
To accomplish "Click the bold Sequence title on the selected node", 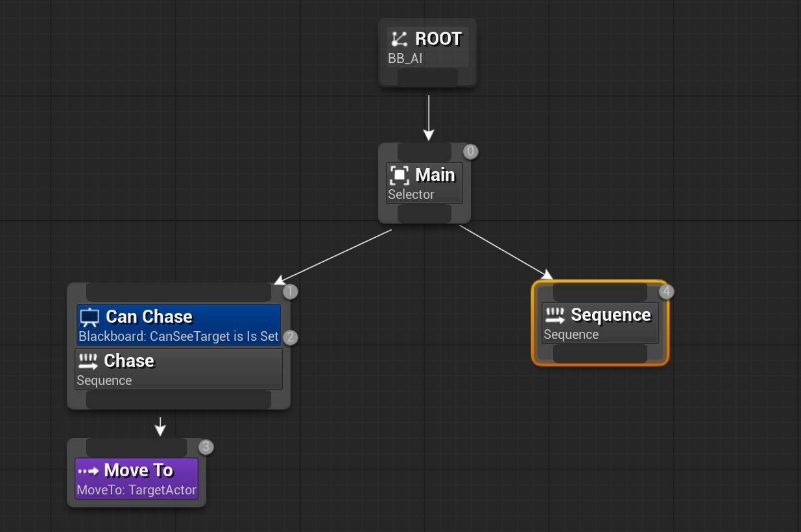I will 611,315.
